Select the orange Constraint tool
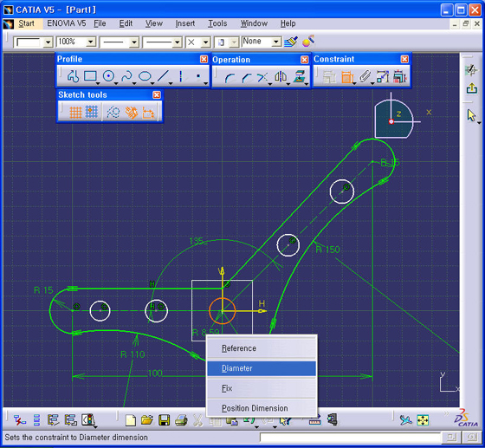This screenshot has height=448, width=485. pyautogui.click(x=347, y=77)
